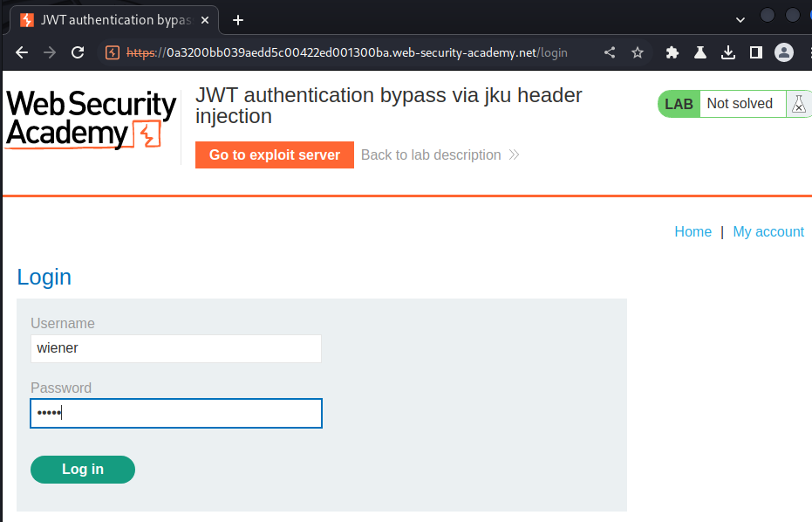The width and height of the screenshot is (812, 522).
Task: Close the JWT authentication bypass tab
Action: (x=205, y=20)
